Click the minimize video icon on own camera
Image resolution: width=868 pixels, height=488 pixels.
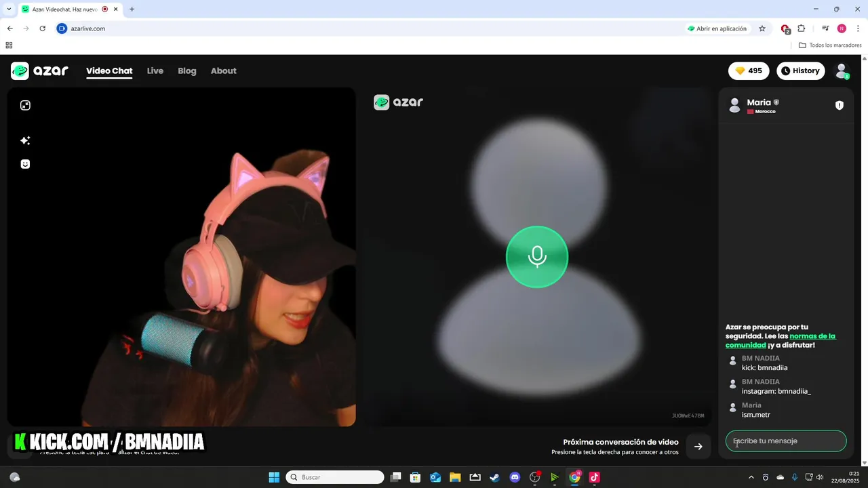point(25,105)
